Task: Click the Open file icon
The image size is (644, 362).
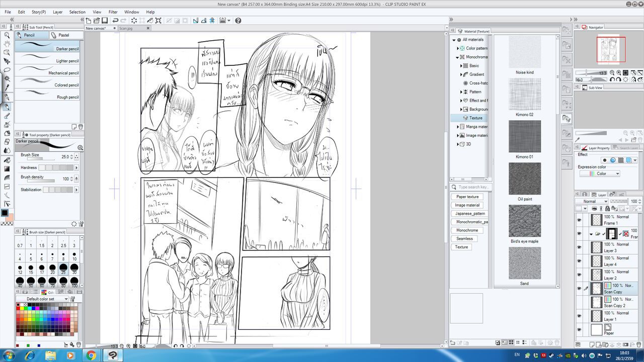Action: [x=97, y=21]
